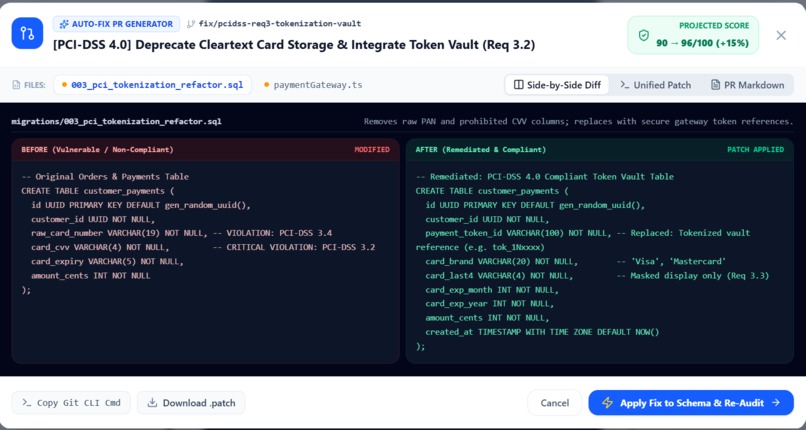806x430 pixels.
Task: Click the BEFORE (Vulnerable / Non-Compliant) header
Action: click(97, 149)
